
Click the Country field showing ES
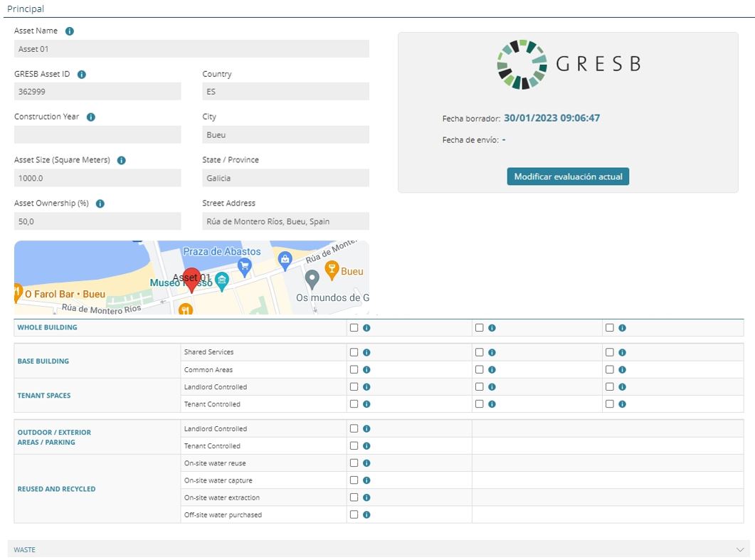click(x=285, y=92)
